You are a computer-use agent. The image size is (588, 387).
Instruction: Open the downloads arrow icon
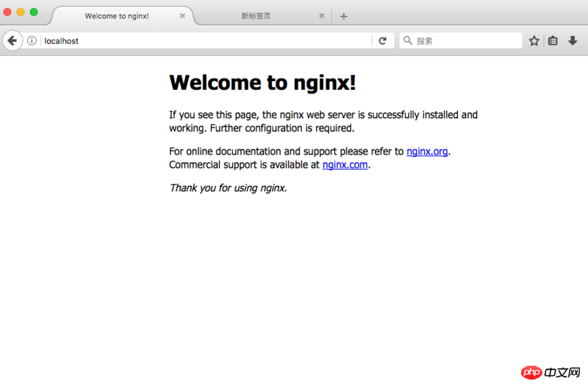point(573,40)
